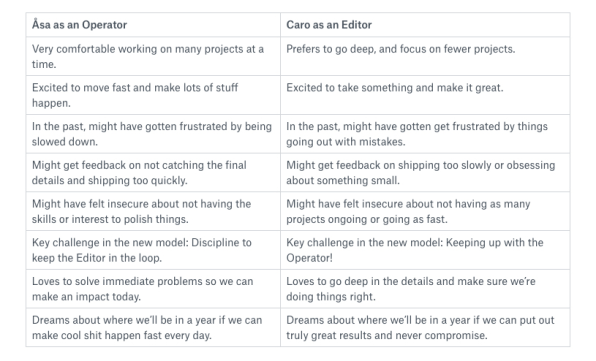Click the 'Excited to move fast' cell
The height and width of the screenshot is (361, 596).
click(x=153, y=95)
